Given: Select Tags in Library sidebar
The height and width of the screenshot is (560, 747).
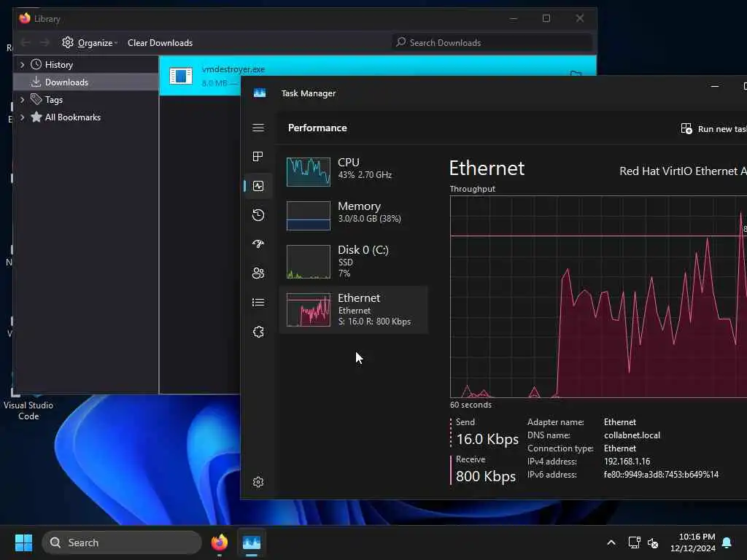Looking at the screenshot, I should click(54, 99).
